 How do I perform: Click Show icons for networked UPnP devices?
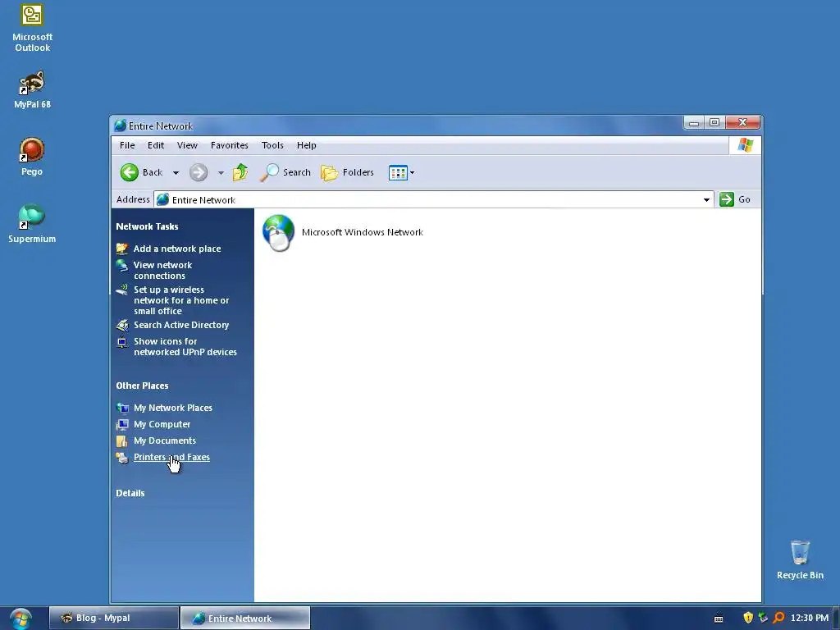[x=185, y=347]
